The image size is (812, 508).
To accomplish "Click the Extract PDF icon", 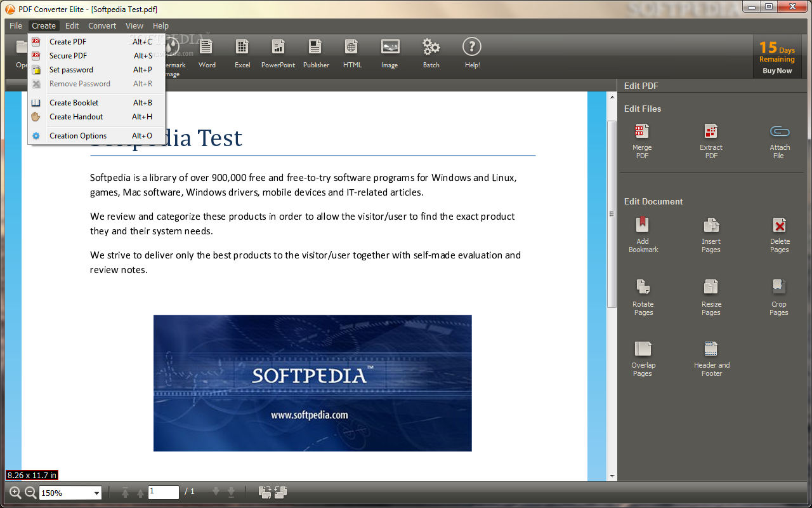I will (x=711, y=131).
